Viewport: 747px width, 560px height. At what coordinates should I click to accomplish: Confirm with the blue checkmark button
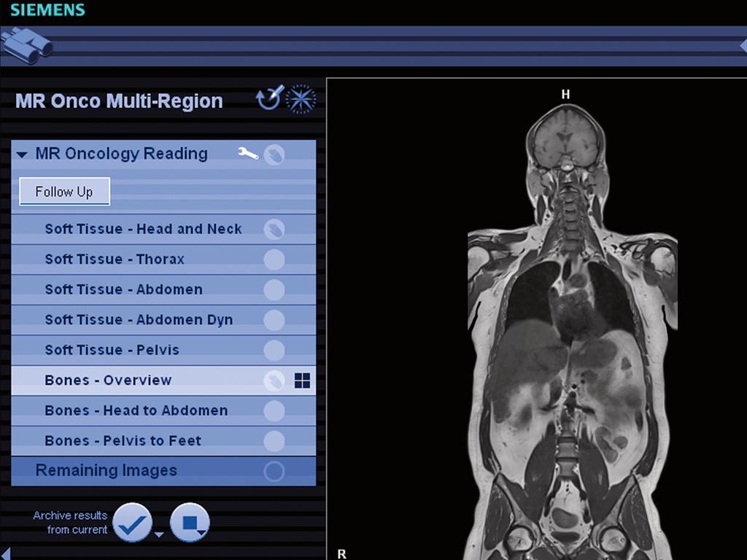click(x=133, y=522)
